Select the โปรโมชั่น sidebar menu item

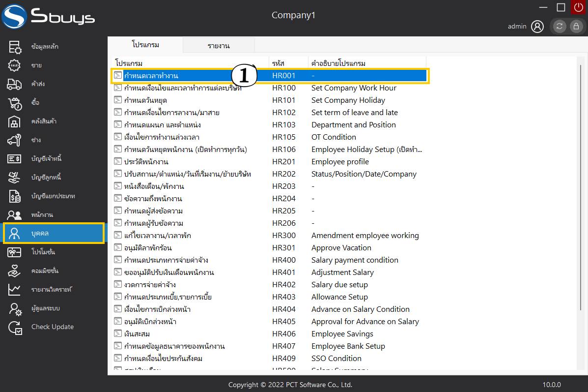(x=43, y=252)
